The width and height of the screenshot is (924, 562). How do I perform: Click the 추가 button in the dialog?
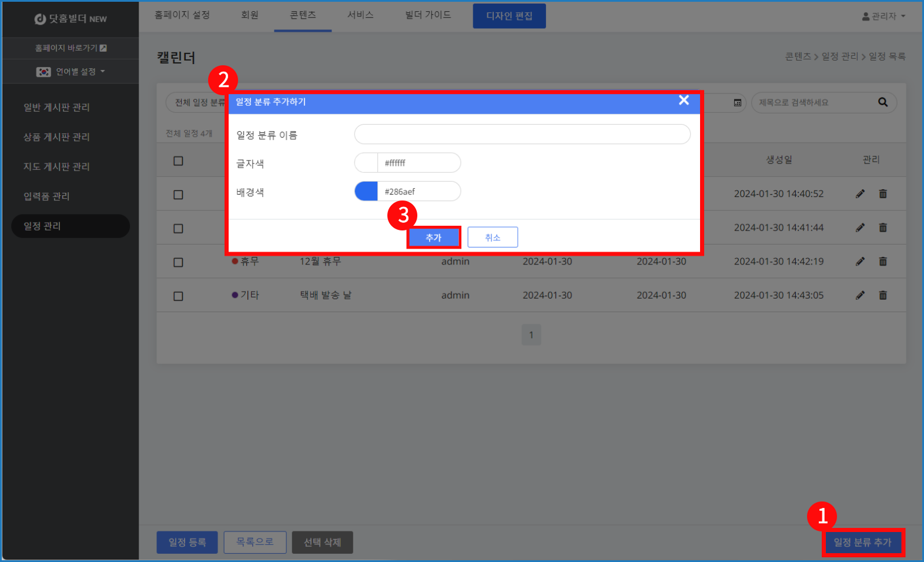[x=433, y=237]
